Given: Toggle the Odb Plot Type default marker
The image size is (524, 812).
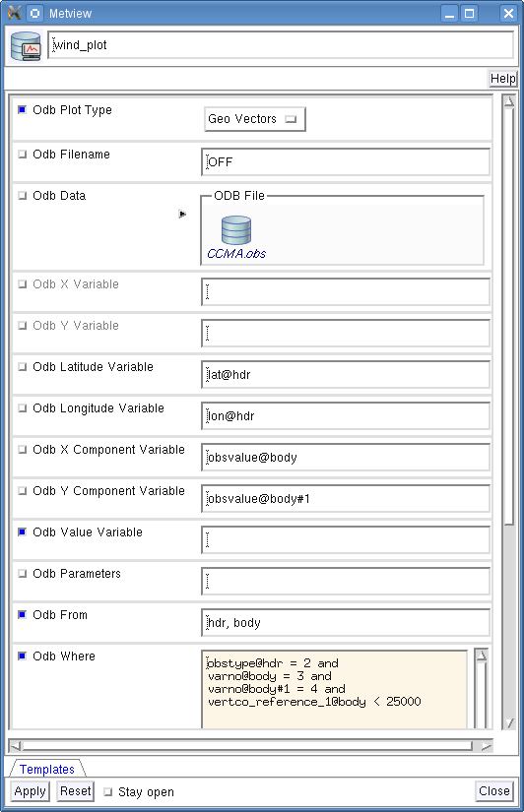Looking at the screenshot, I should coord(22,109).
